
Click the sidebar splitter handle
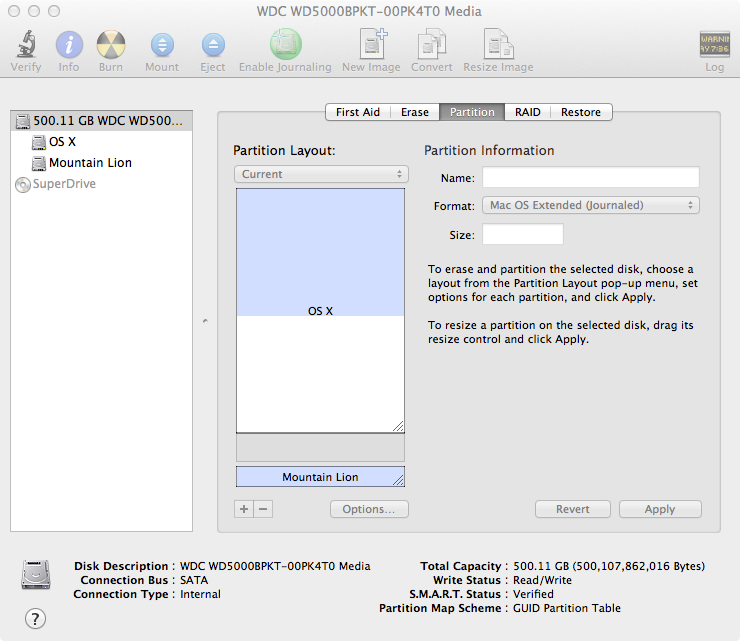click(205, 321)
